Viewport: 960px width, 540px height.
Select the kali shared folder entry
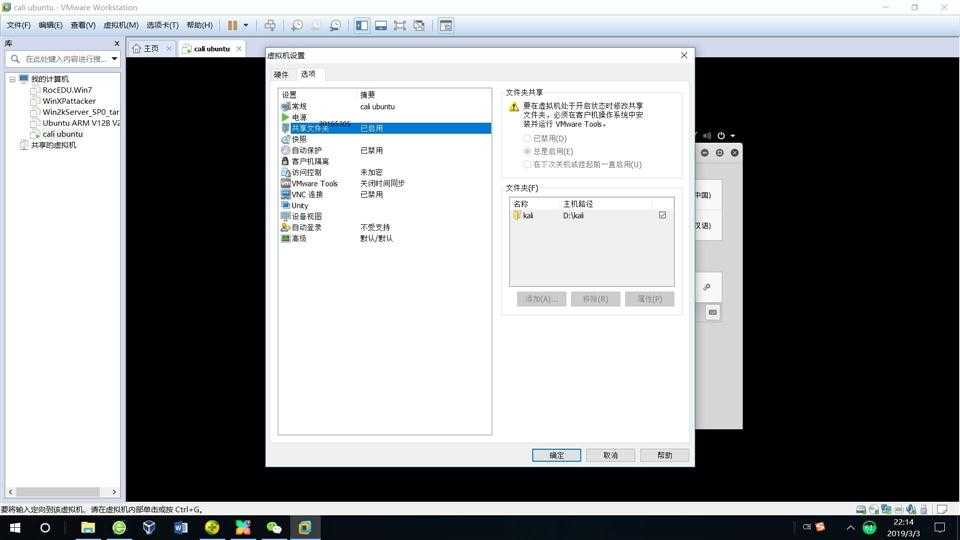591,216
